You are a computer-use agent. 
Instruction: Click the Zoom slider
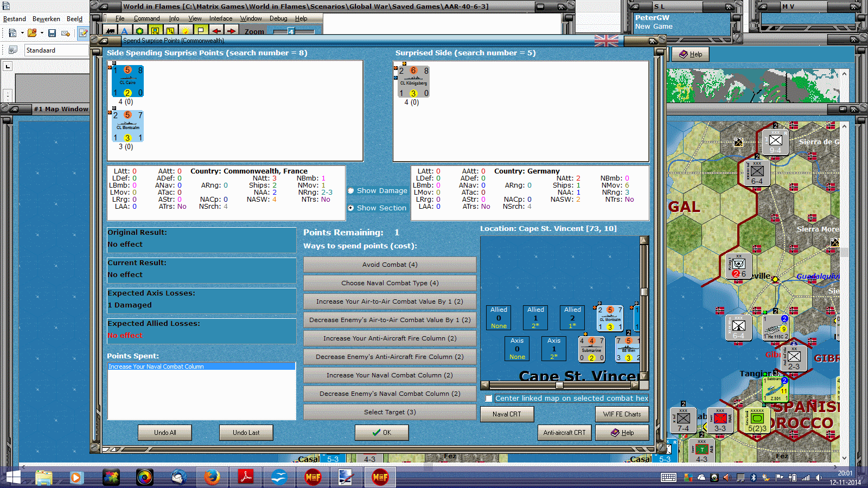tap(293, 31)
